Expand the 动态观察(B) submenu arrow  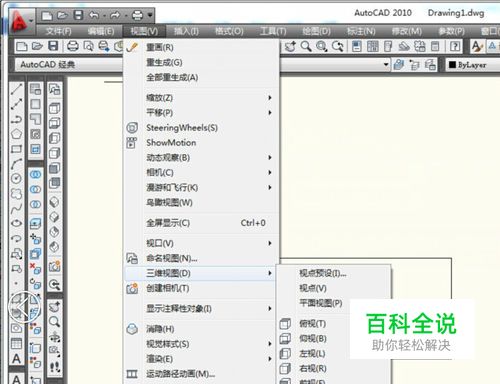tap(270, 157)
